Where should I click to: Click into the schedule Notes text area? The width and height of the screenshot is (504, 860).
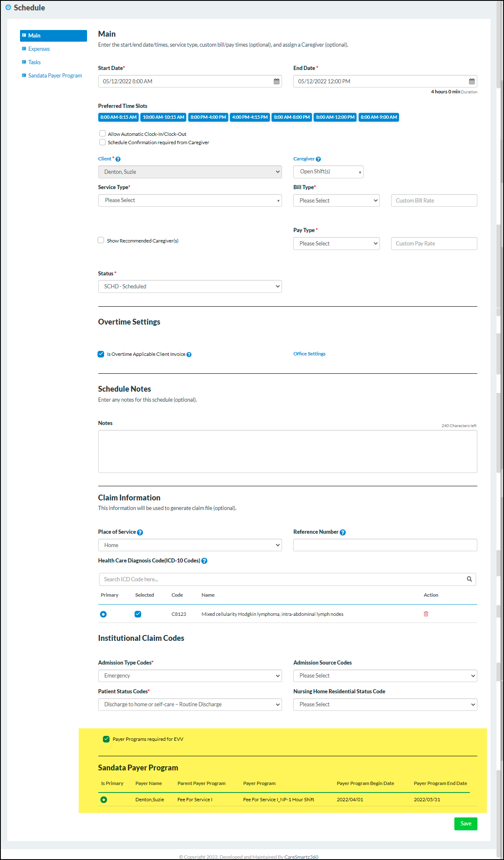[x=287, y=452]
